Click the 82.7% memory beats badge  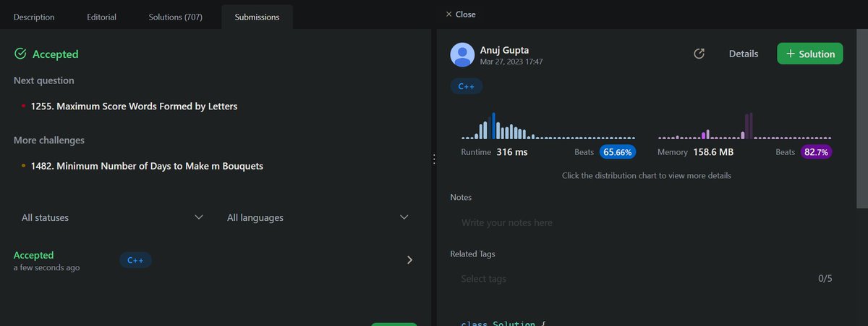pyautogui.click(x=817, y=152)
